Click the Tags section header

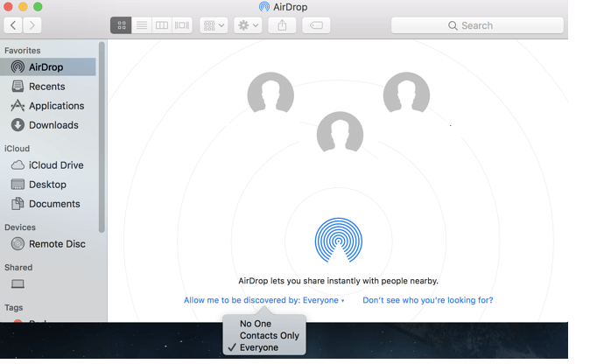click(x=14, y=308)
